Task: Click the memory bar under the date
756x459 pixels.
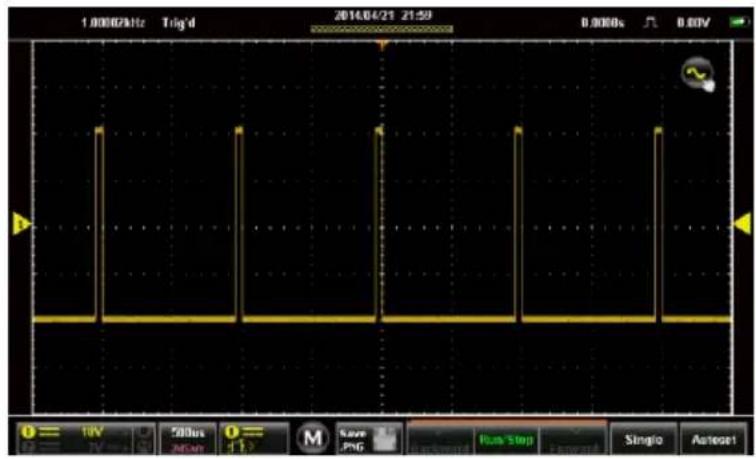Action: tap(382, 29)
